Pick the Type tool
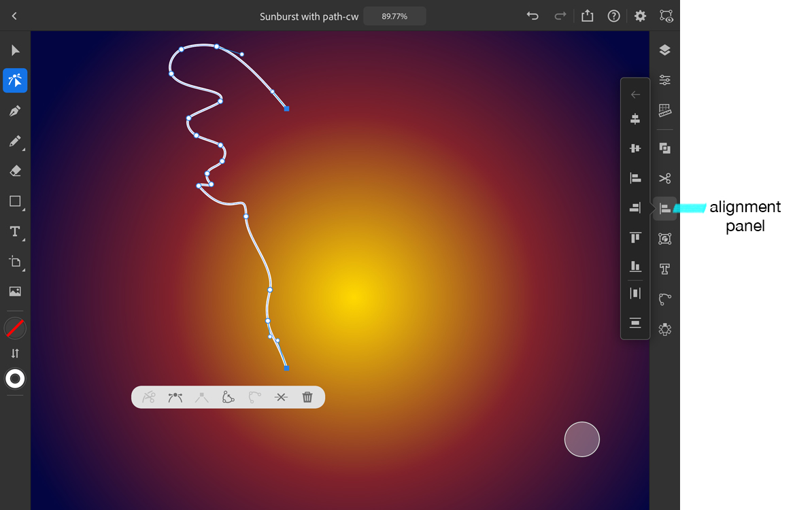 pyautogui.click(x=15, y=231)
